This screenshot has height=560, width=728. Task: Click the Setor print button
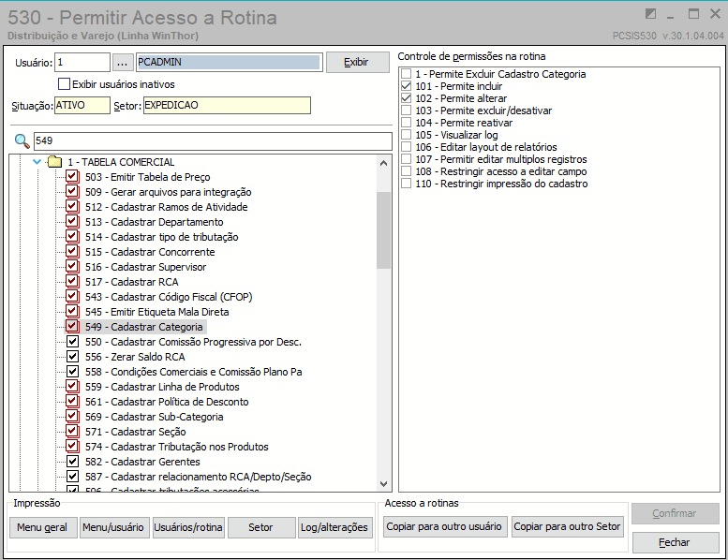coord(261,527)
